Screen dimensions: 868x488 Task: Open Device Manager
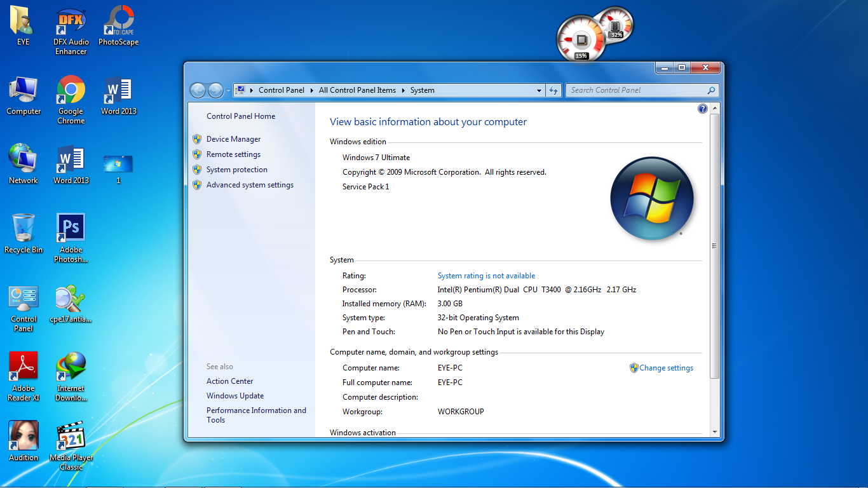point(233,139)
